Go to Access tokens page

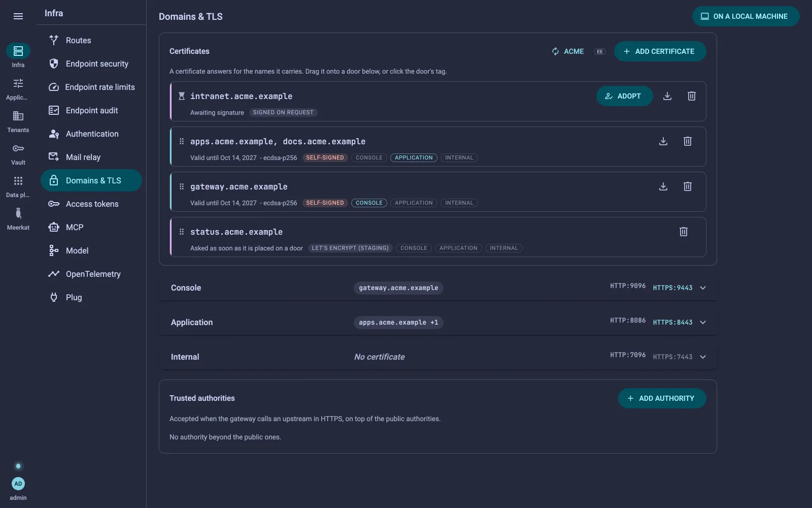pos(91,204)
